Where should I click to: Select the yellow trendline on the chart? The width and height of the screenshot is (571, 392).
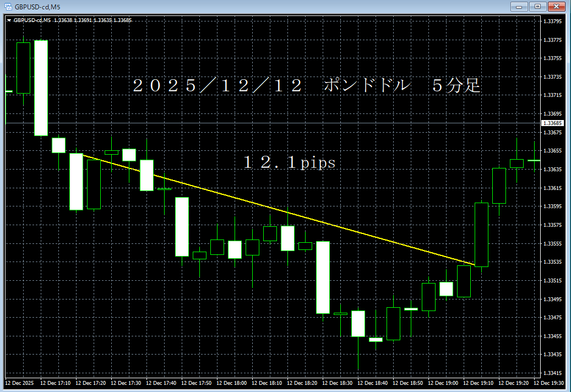click(x=279, y=210)
